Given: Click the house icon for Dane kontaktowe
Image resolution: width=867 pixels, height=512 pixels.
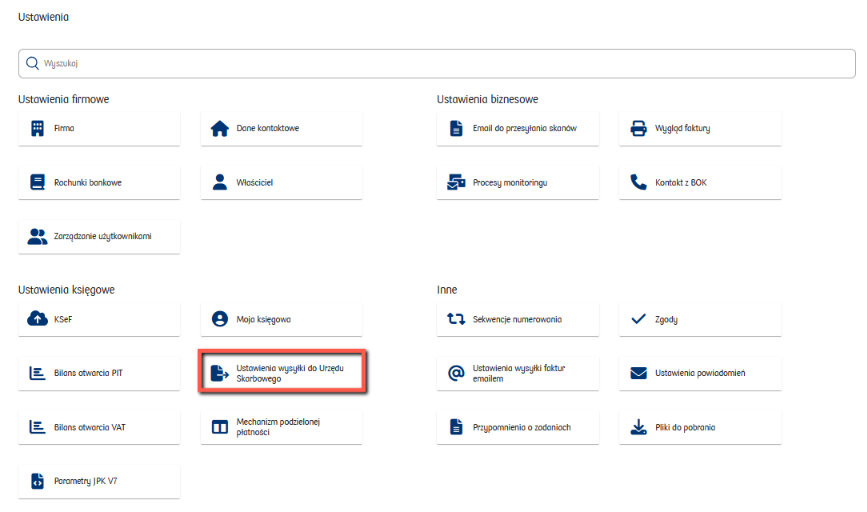Looking at the screenshot, I should (x=220, y=128).
